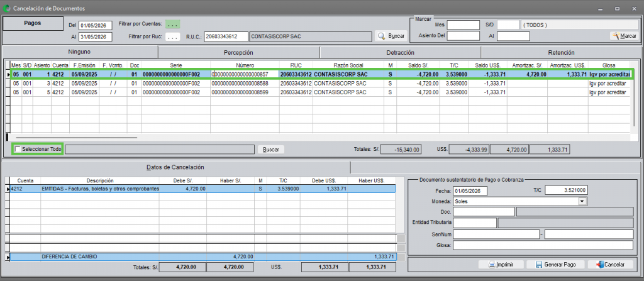This screenshot has height=281, width=644.
Task: Click the Fecha field in payment document section
Action: click(470, 191)
